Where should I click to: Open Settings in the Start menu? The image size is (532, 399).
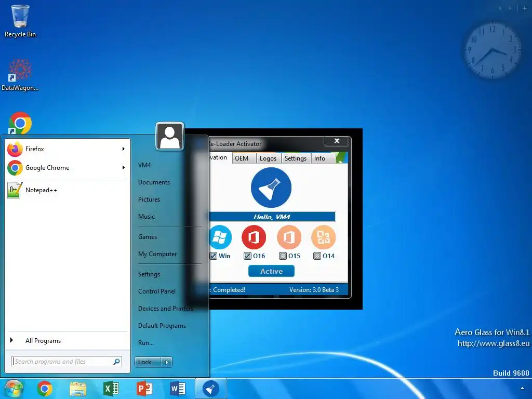coord(149,274)
